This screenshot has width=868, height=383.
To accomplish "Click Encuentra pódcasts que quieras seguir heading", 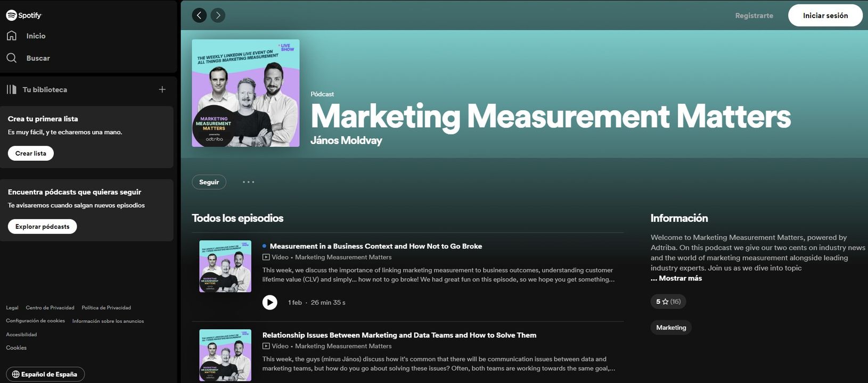I will coord(75,192).
